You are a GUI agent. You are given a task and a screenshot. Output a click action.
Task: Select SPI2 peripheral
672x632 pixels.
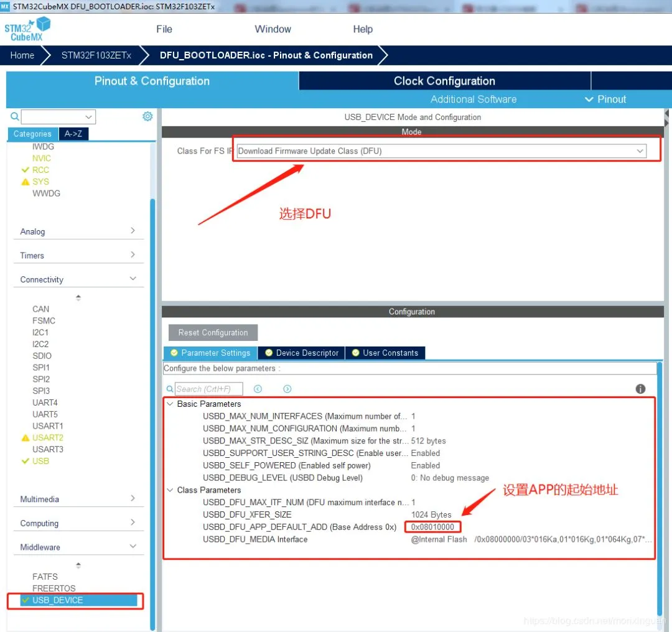41,379
